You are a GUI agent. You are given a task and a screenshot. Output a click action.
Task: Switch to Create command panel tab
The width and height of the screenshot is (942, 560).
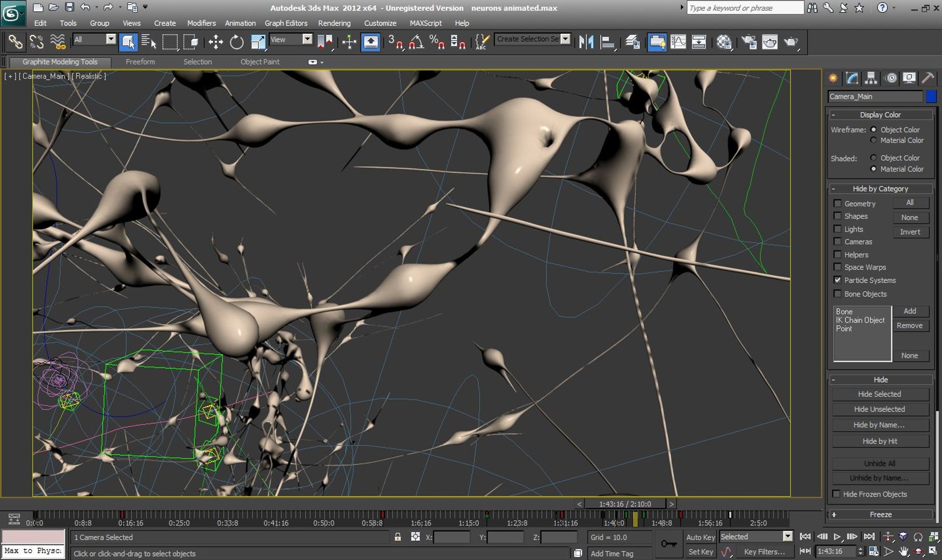pos(833,78)
